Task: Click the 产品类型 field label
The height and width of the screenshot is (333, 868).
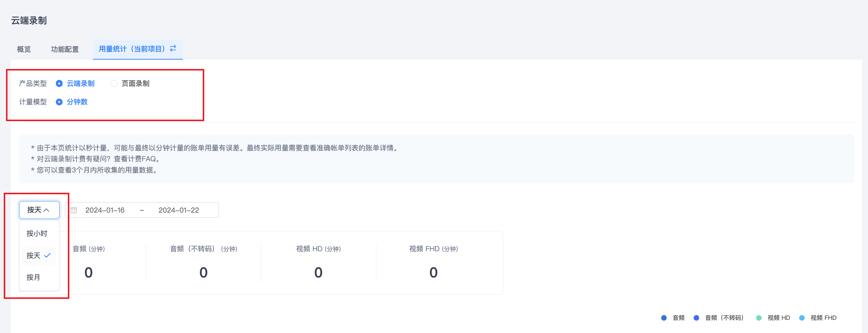Action: (33, 84)
